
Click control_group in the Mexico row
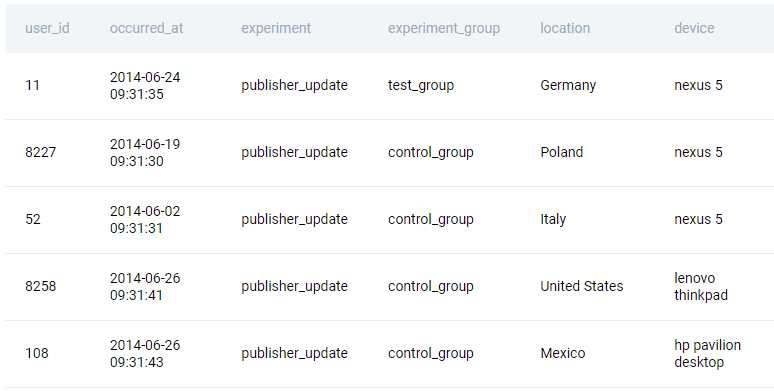click(x=431, y=353)
